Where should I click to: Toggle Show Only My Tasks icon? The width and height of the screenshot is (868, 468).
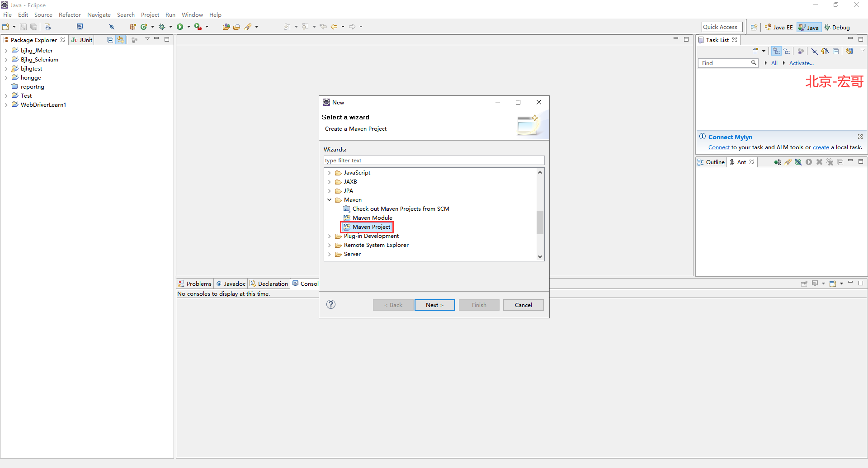826,51
